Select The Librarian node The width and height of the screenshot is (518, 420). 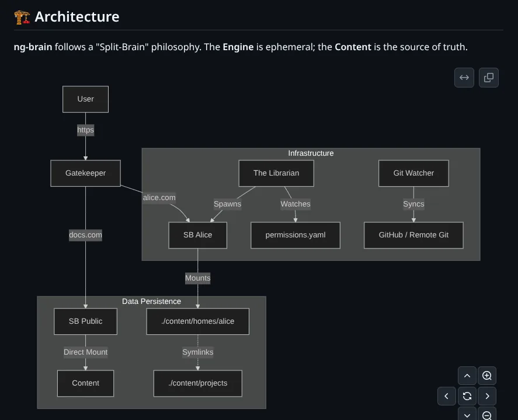pyautogui.click(x=276, y=173)
